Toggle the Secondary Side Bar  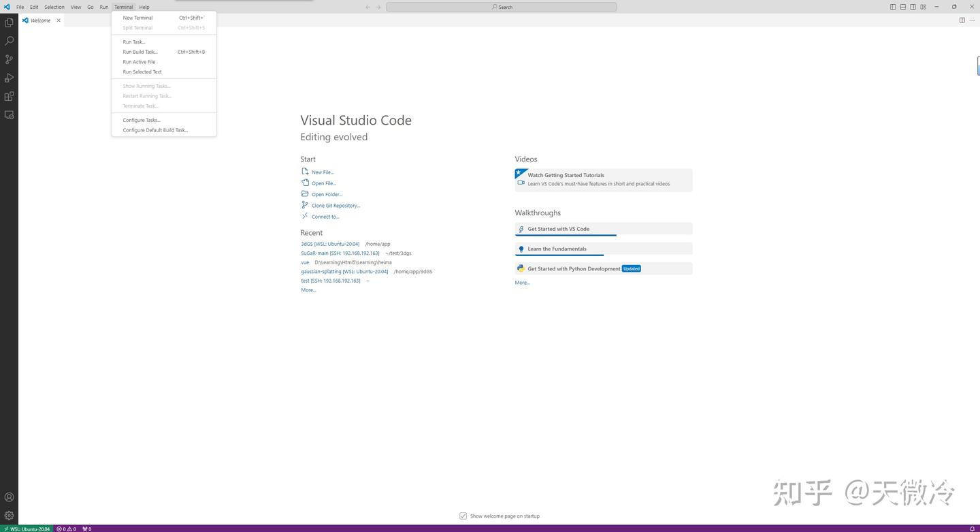[x=912, y=6]
